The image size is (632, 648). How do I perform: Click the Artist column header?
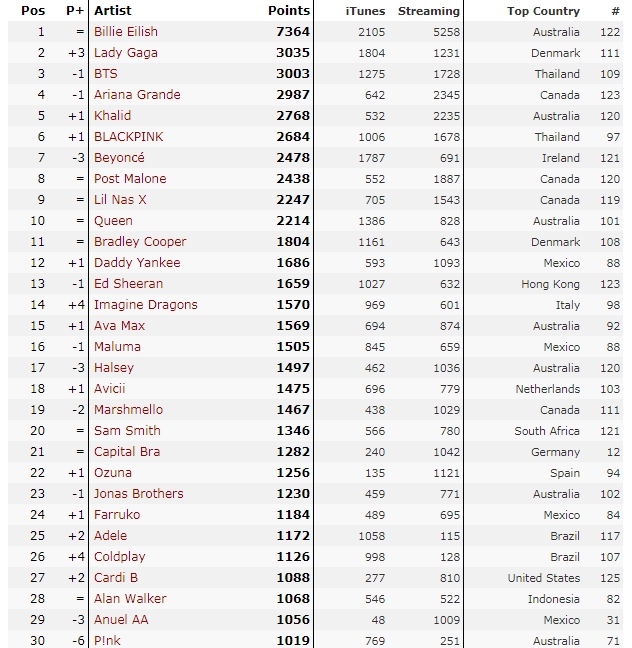pos(112,11)
